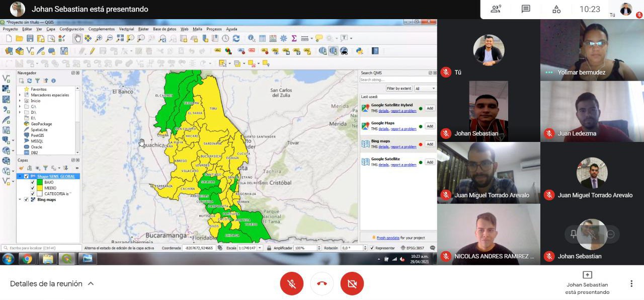Refresh the Navegador browser panel
Viewport: 644px width, 300px height.
(29, 81)
